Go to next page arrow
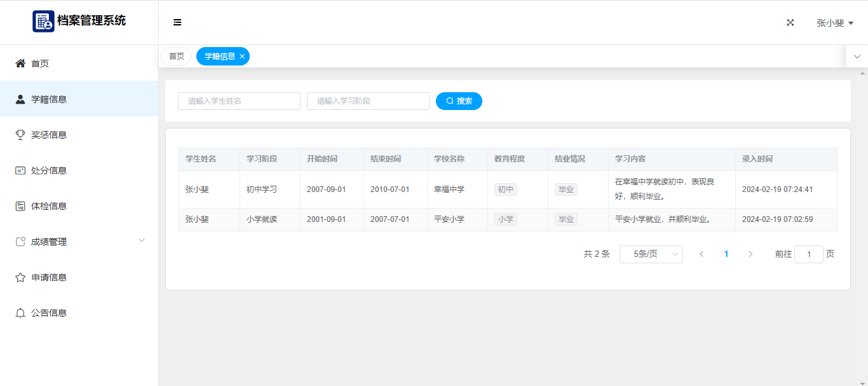Image resolution: width=868 pixels, height=386 pixels. 750,254
